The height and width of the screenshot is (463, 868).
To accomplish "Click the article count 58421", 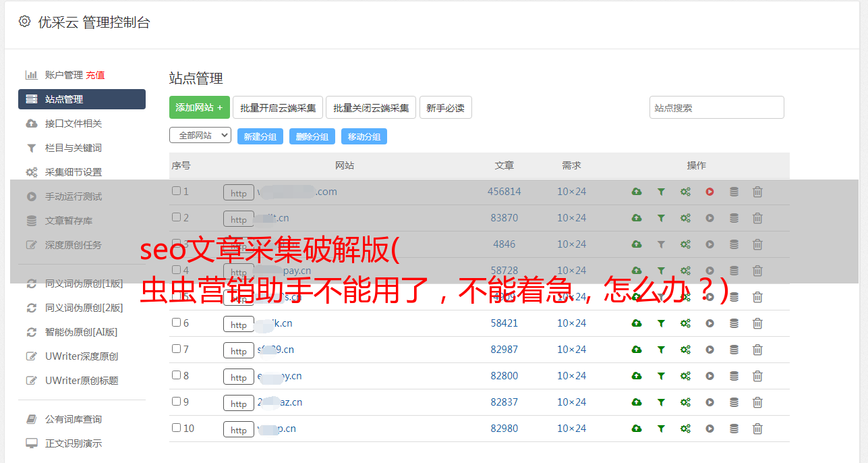I will point(504,323).
